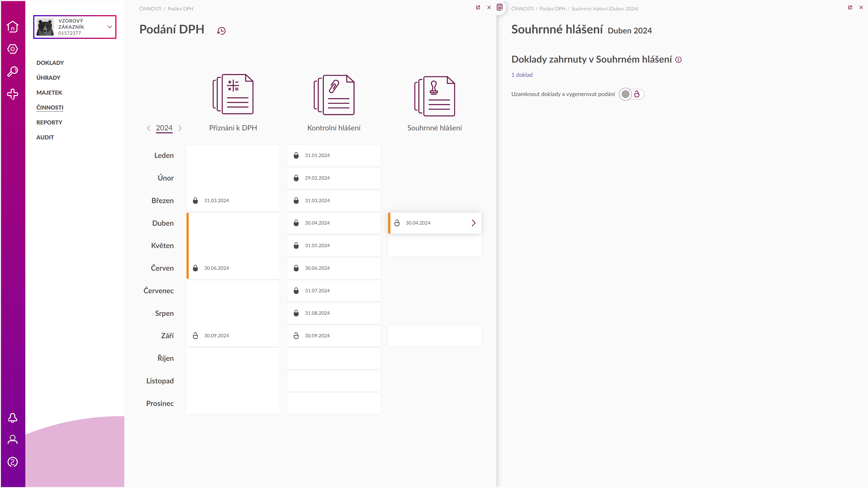Click lock icon of Kontrolní hlášení 29.02.2024

pos(296,178)
